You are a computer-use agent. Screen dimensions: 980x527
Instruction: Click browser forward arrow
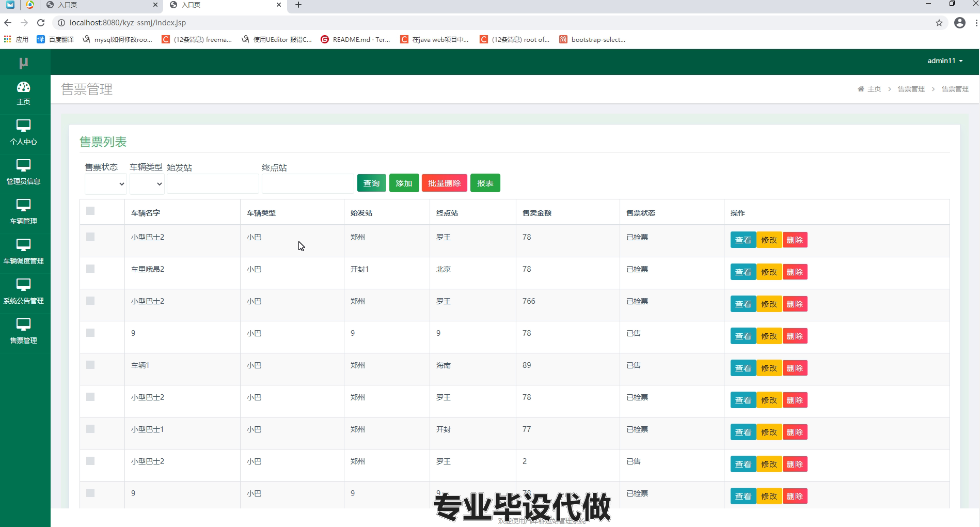click(24, 23)
